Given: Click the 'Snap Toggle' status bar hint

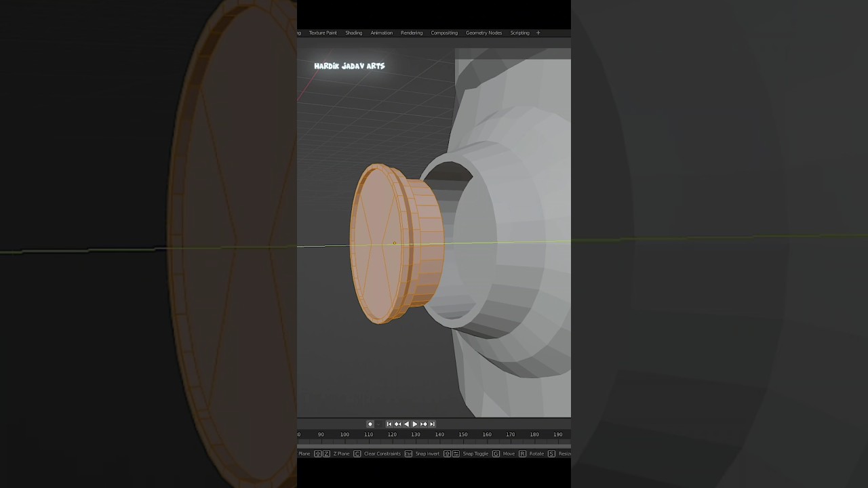Looking at the screenshot, I should (475, 453).
